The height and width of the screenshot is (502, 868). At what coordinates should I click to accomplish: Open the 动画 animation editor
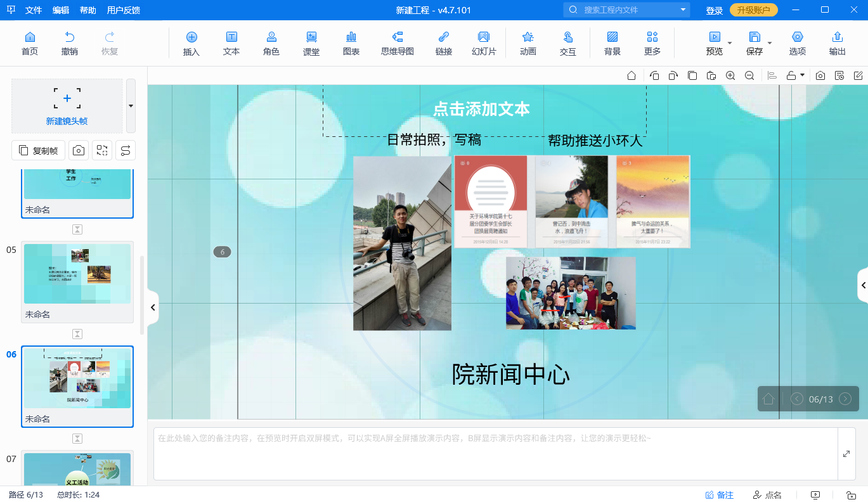[x=528, y=43]
